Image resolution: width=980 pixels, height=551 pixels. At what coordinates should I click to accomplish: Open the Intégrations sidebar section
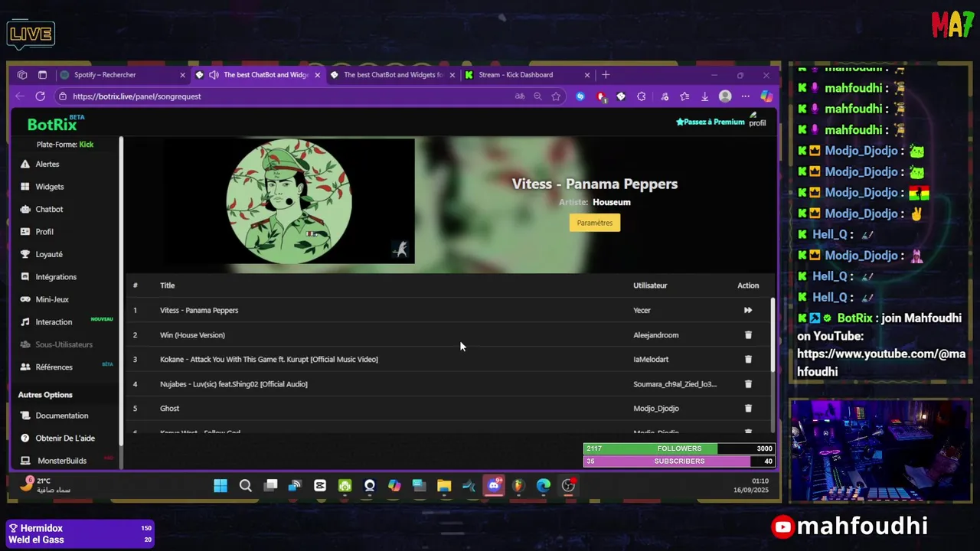[56, 277]
